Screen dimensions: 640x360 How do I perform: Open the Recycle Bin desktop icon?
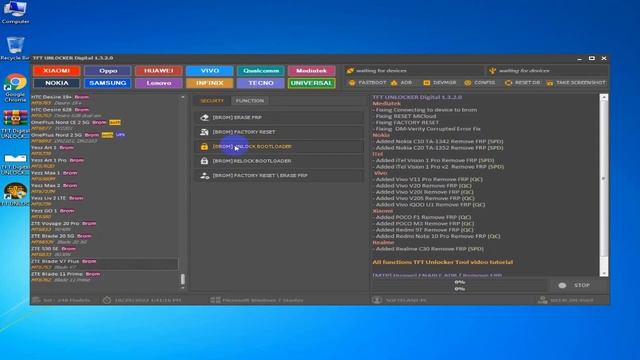(x=15, y=49)
